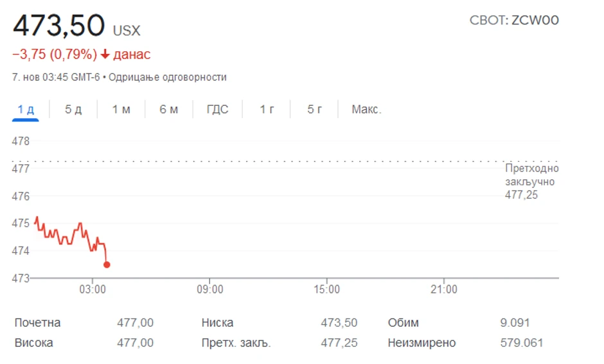View the 5 г price chart

(x=314, y=110)
